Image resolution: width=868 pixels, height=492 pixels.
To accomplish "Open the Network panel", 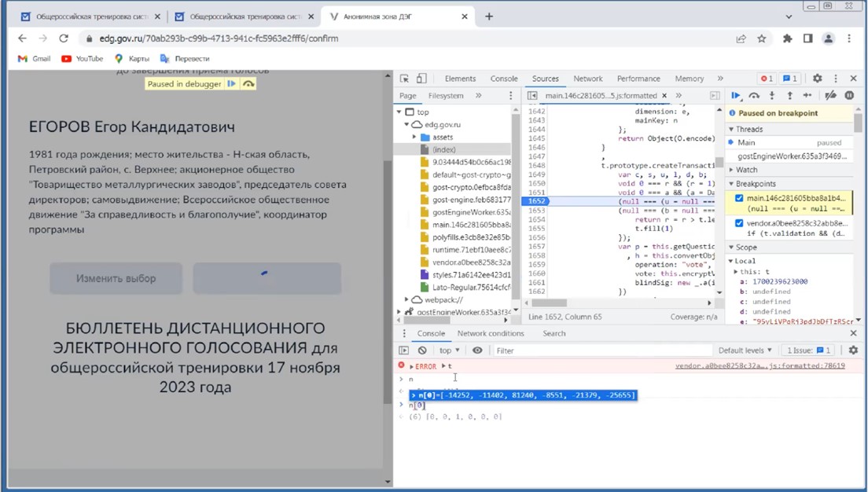I will (588, 79).
